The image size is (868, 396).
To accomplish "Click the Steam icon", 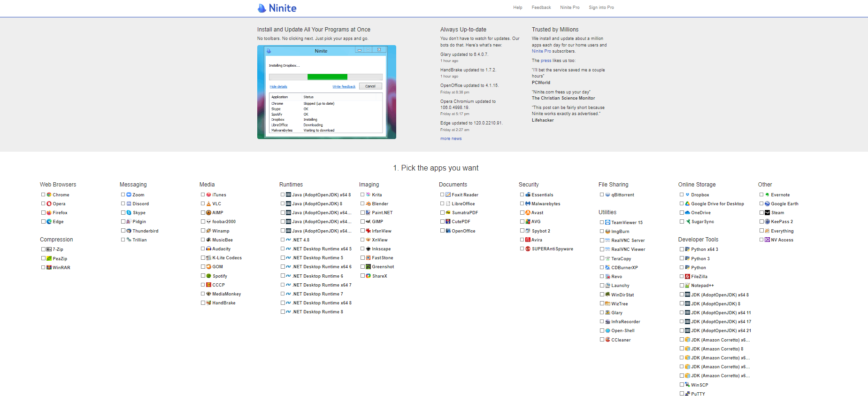I will [767, 213].
